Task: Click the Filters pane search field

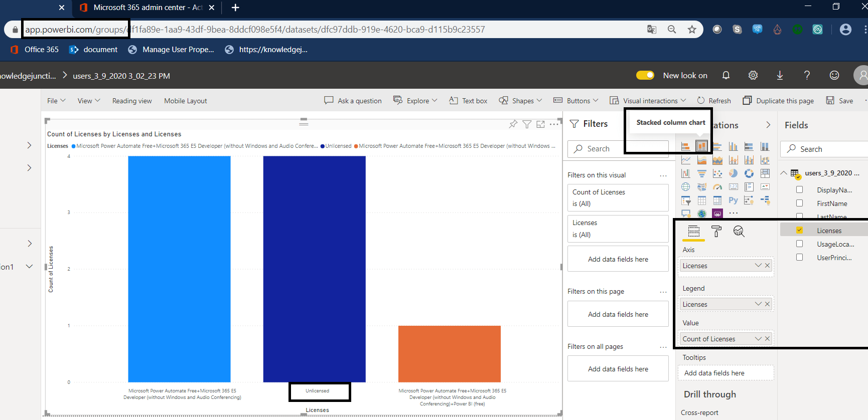Action: point(618,149)
